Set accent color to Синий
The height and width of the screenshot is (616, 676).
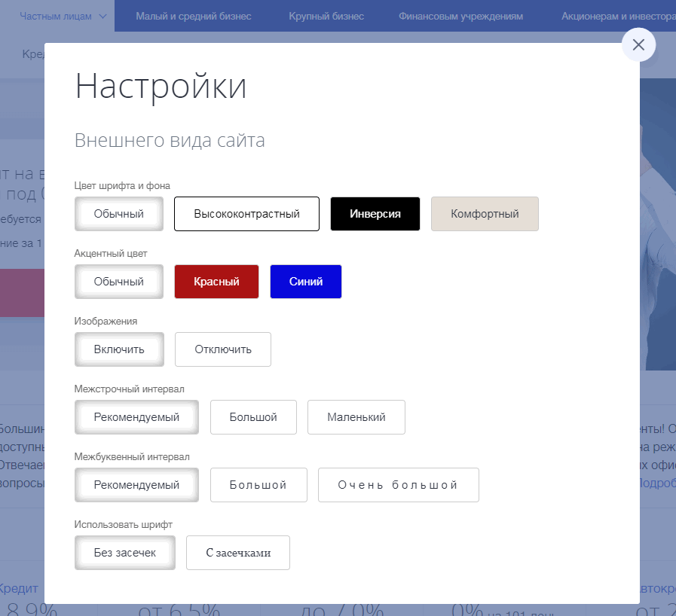pyautogui.click(x=305, y=282)
